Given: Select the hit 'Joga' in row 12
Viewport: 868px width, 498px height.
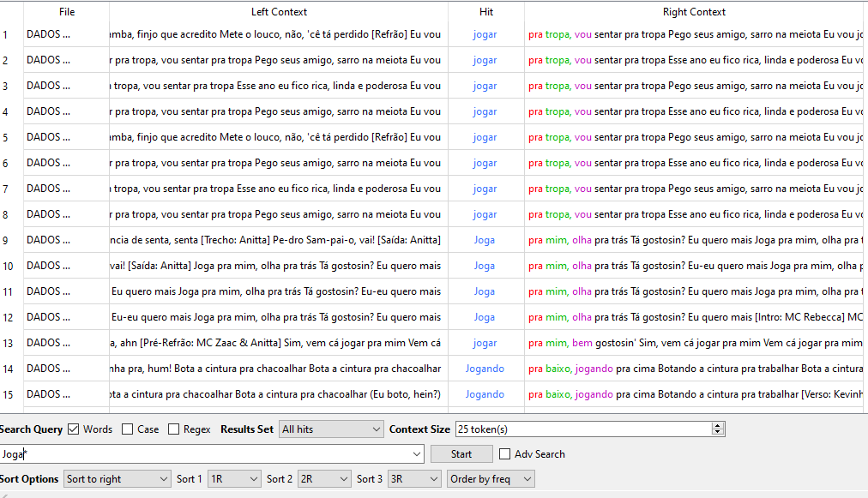Looking at the screenshot, I should [x=485, y=318].
